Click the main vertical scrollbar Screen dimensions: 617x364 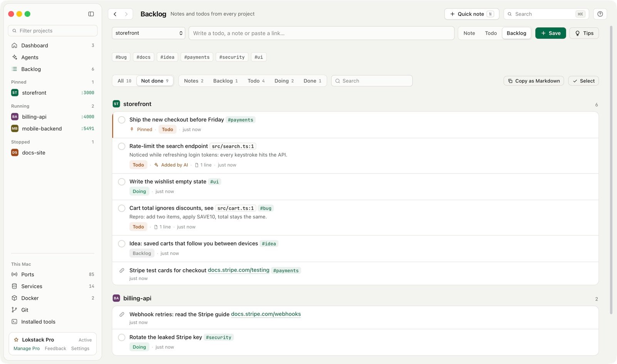pos(611,169)
